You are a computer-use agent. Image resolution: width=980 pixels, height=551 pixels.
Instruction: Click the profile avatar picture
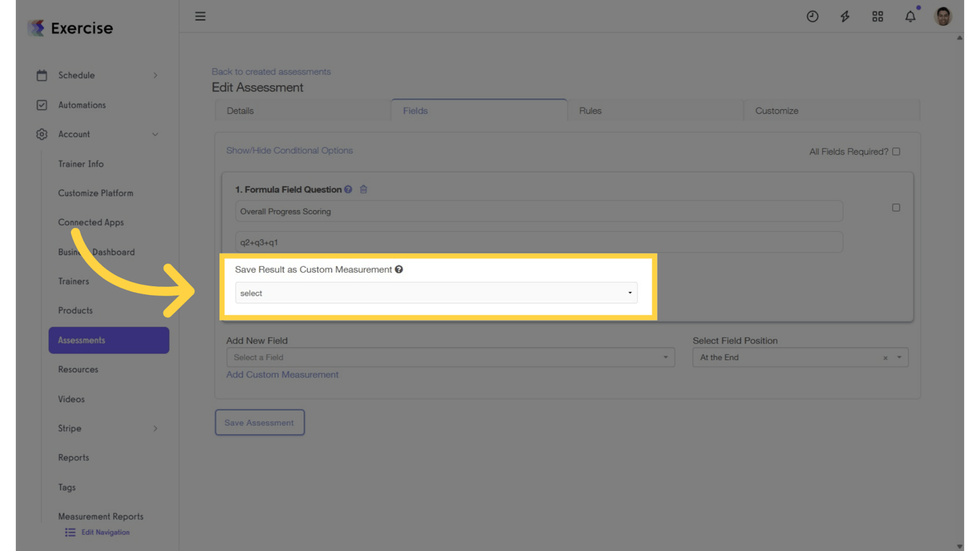pos(942,16)
